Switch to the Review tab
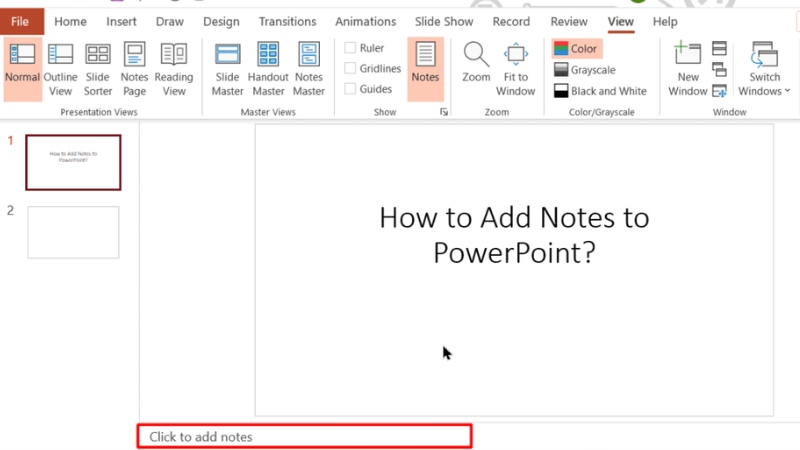The image size is (800, 450). [569, 22]
